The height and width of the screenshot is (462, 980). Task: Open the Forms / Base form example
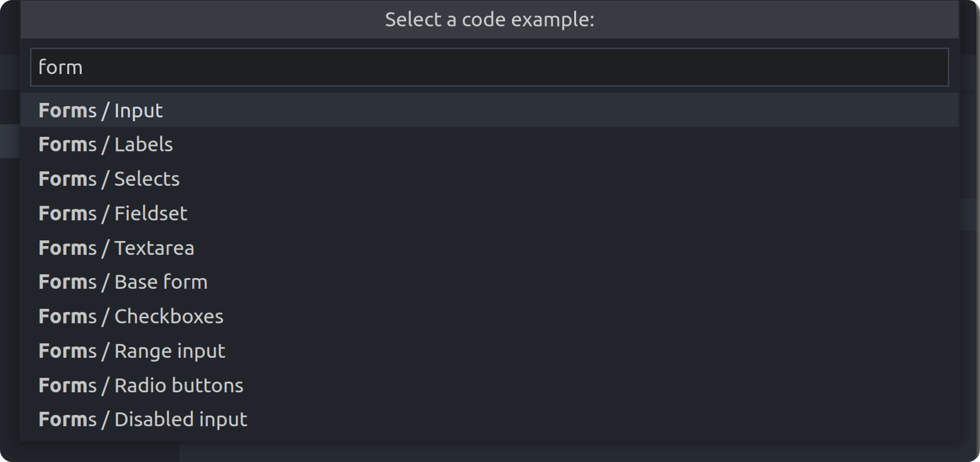pyautogui.click(x=122, y=282)
